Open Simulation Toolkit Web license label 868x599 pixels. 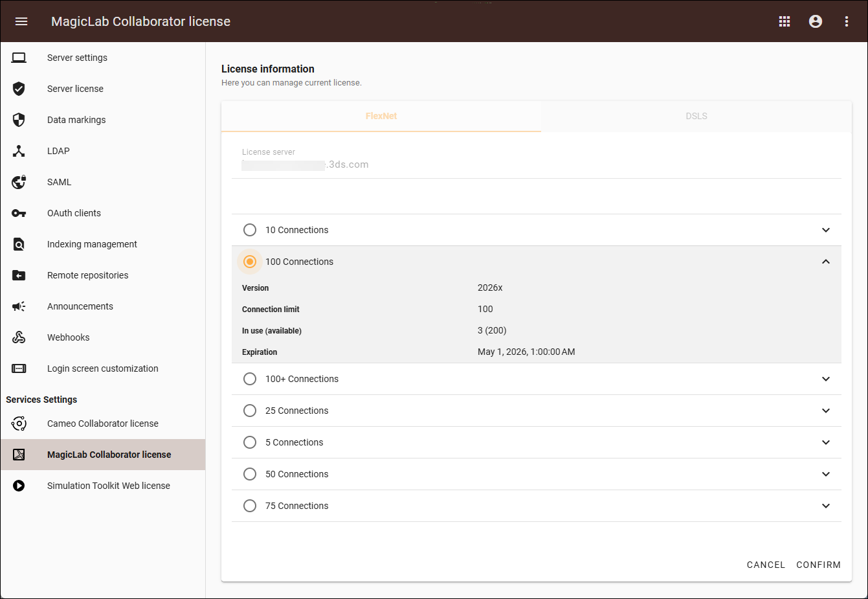click(108, 486)
